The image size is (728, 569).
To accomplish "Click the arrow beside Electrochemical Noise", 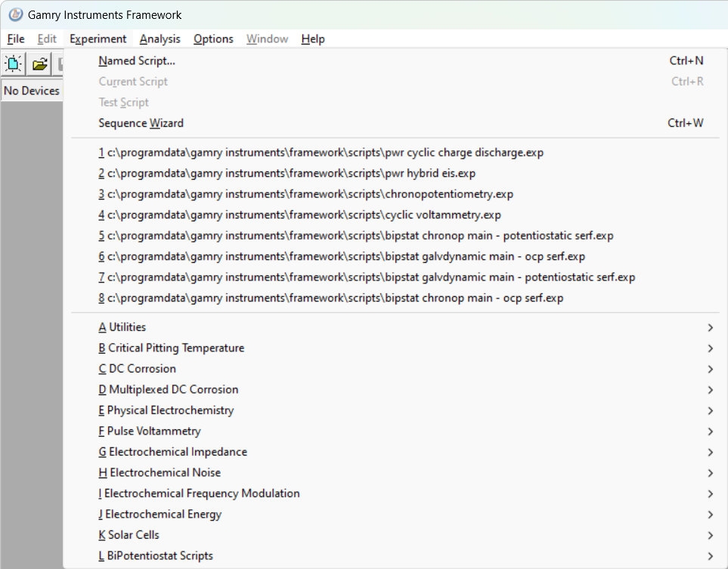I will [711, 473].
